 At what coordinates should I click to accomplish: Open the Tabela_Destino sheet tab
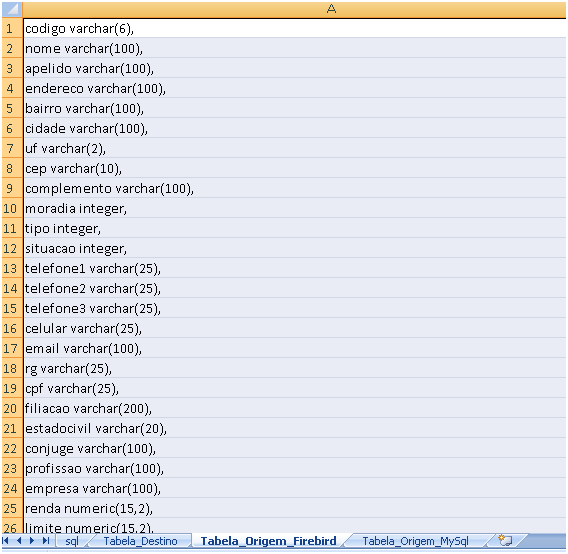[x=141, y=541]
